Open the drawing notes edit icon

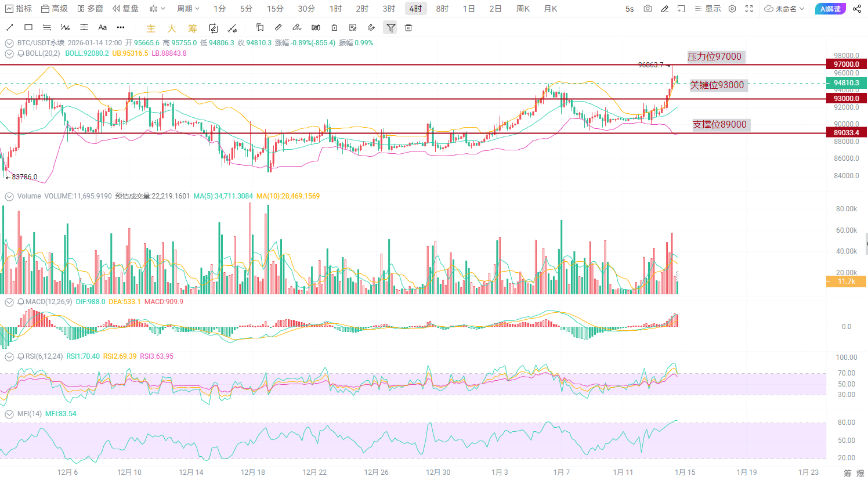pyautogui.click(x=353, y=27)
